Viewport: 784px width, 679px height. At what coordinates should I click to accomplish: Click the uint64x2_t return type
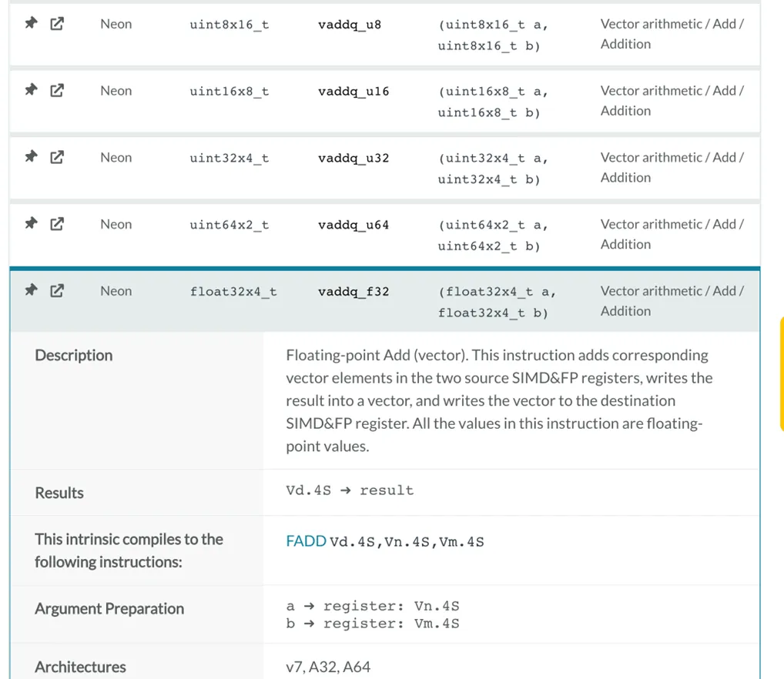[229, 226]
